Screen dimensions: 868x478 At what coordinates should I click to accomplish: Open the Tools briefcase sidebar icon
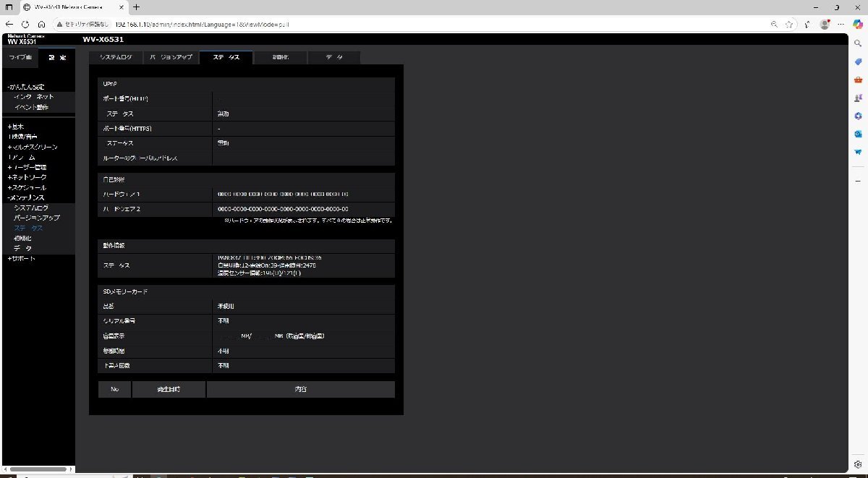pos(858,80)
